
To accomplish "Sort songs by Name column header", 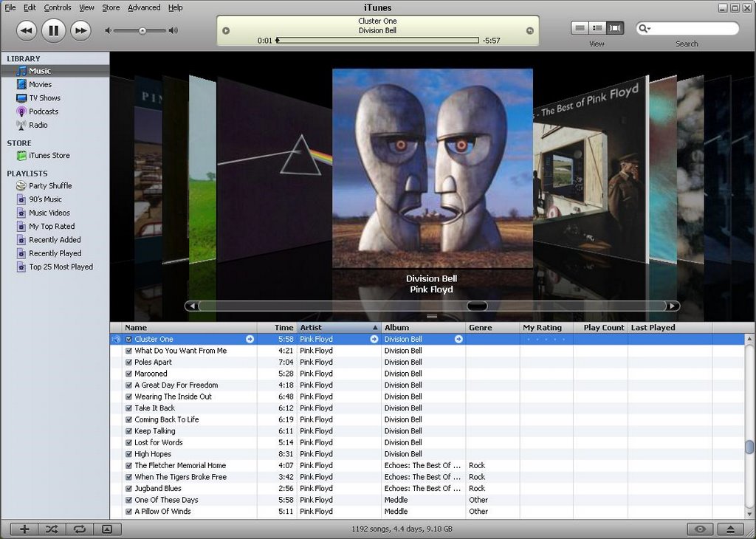I will 190,328.
